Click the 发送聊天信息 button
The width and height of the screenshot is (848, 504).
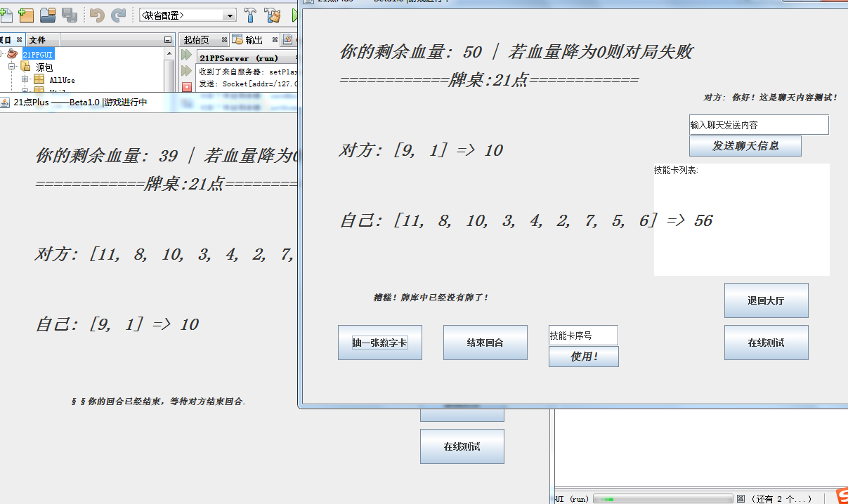pyautogui.click(x=745, y=146)
